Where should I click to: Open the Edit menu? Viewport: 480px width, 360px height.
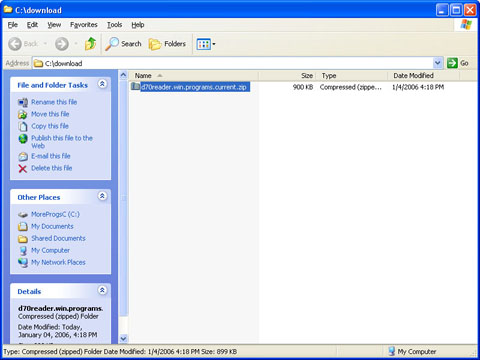coord(32,25)
